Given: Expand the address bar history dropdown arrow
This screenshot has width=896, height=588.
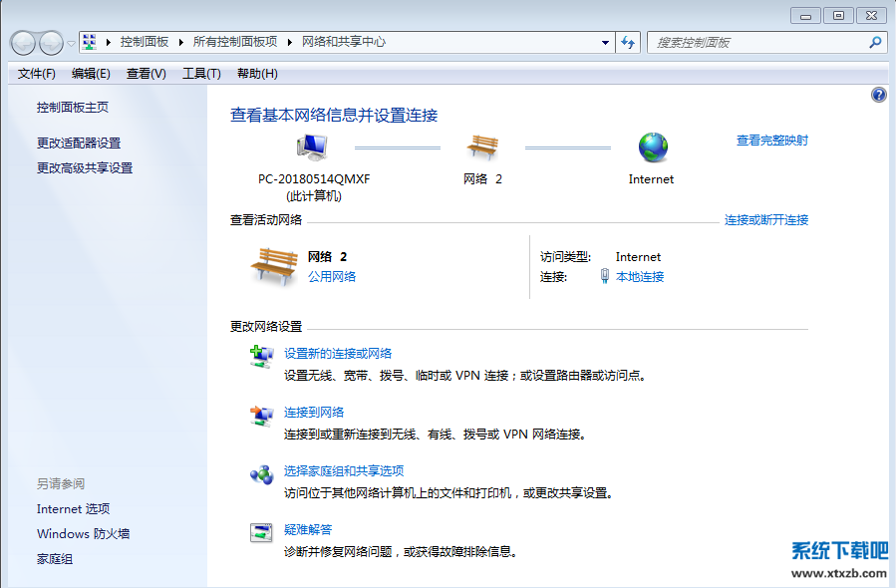Looking at the screenshot, I should click(x=605, y=43).
